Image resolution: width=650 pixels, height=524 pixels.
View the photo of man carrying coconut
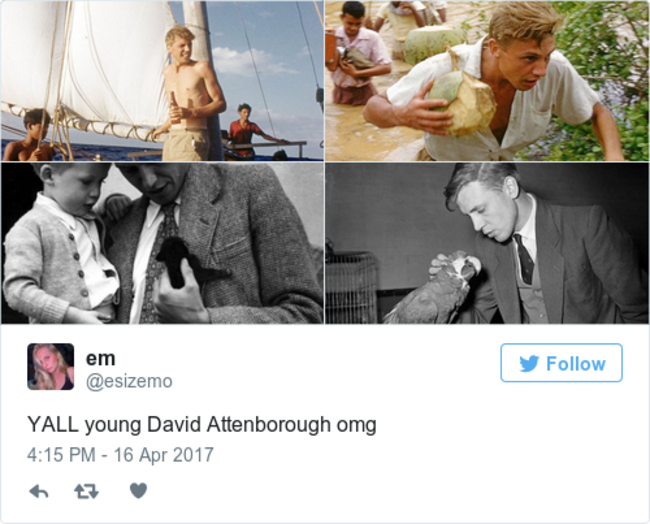[487, 81]
